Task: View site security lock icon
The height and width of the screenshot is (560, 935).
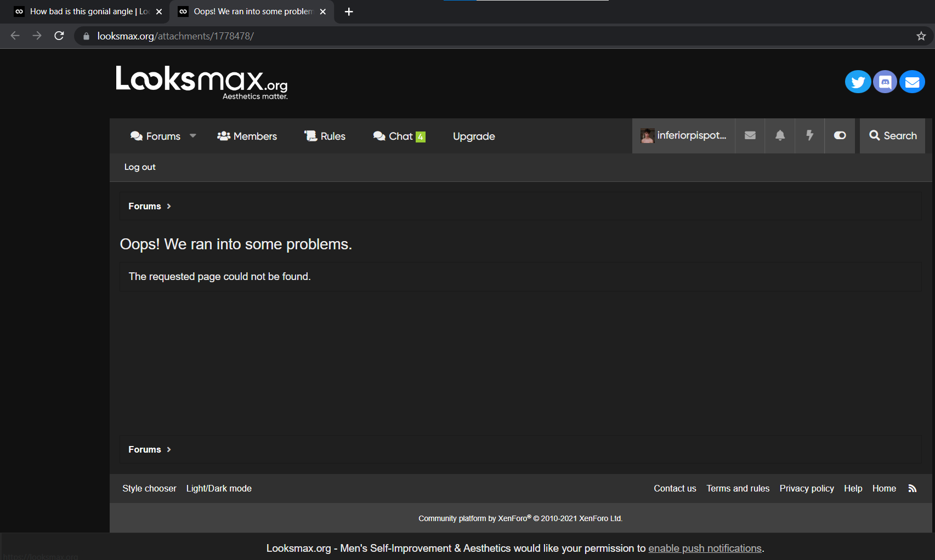Action: click(86, 36)
